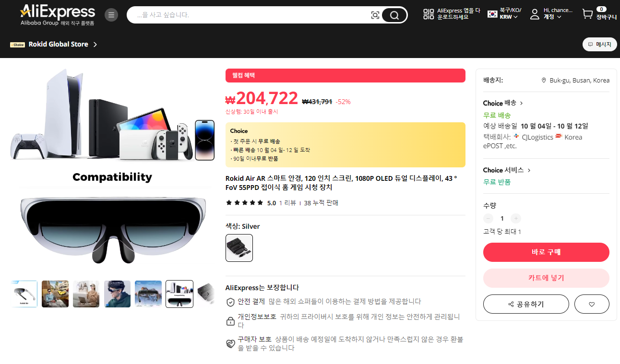Click the 바로 구매 buy now button
Viewport: 620px width, 364px height.
pos(546,252)
